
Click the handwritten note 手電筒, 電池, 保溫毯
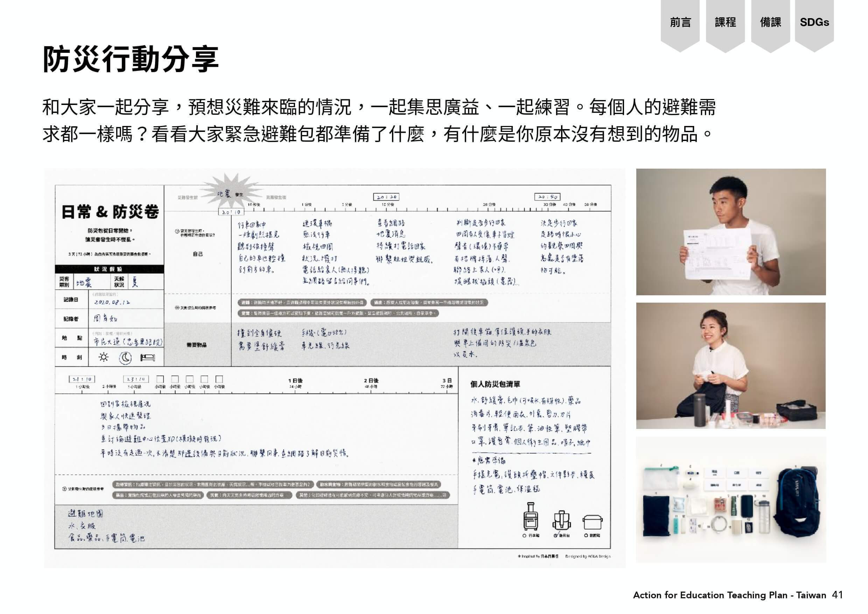coord(506,489)
